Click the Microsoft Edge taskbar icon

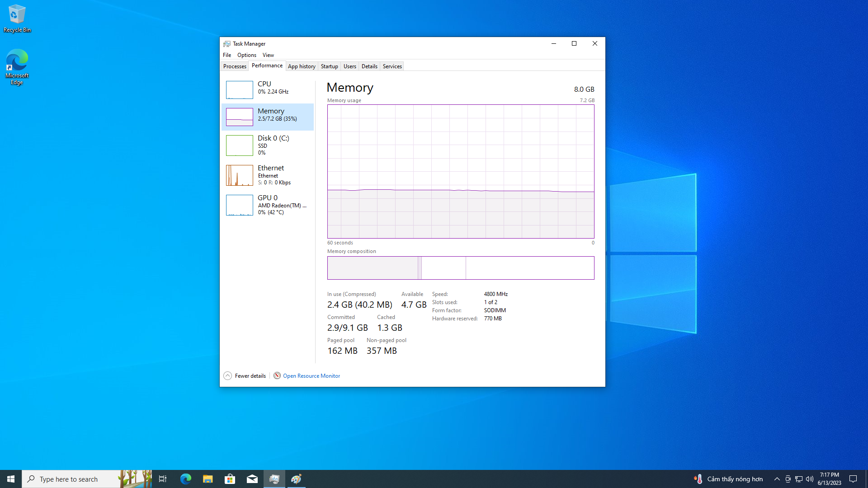185,479
